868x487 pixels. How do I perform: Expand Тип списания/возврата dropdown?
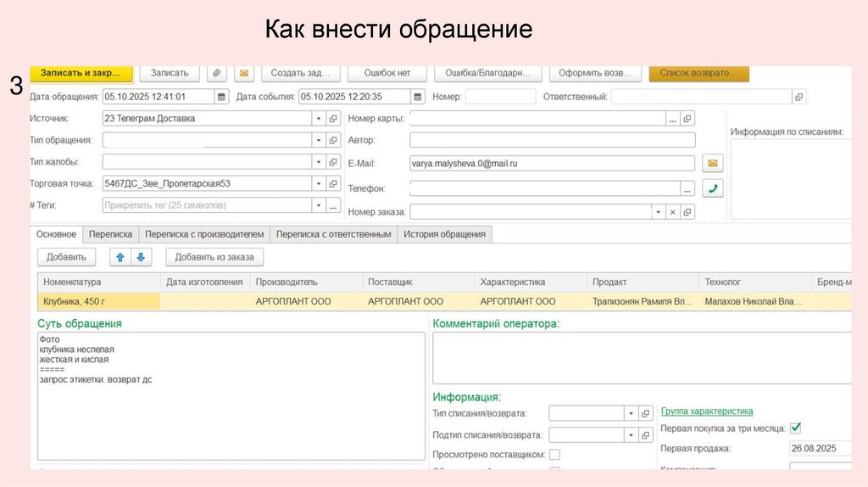click(631, 413)
